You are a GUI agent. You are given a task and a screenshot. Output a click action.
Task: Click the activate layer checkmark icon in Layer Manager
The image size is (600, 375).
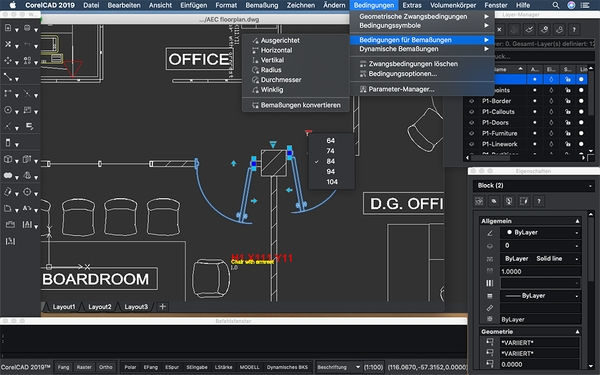[530, 29]
